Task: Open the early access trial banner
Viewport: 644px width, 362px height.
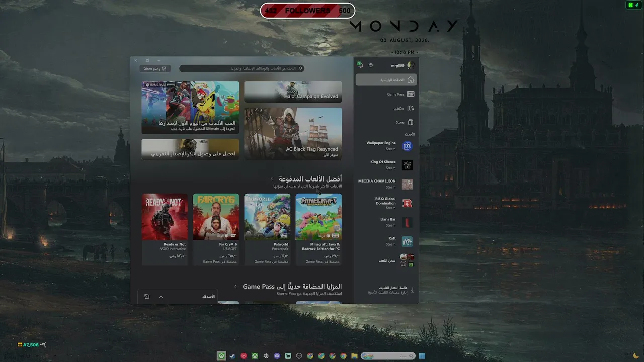Action: [x=190, y=149]
